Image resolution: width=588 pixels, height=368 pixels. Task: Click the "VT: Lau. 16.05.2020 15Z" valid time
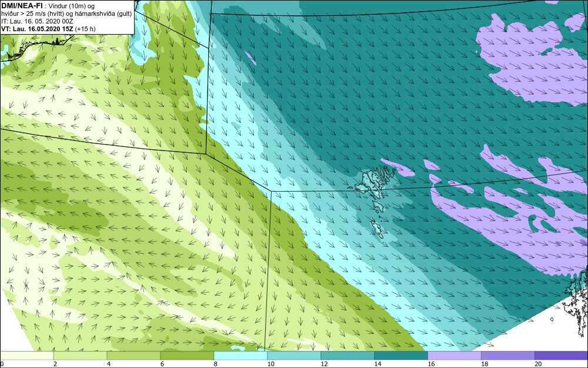[37, 29]
